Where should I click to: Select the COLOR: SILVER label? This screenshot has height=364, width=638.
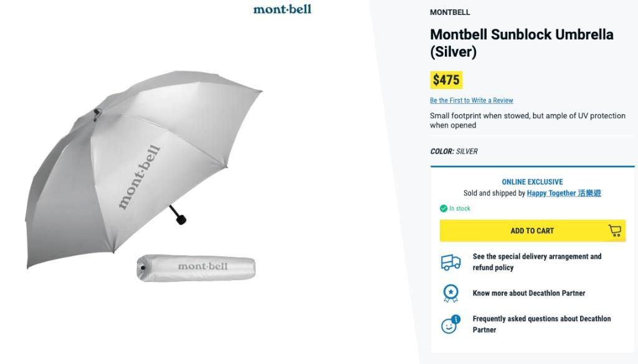[x=454, y=151]
